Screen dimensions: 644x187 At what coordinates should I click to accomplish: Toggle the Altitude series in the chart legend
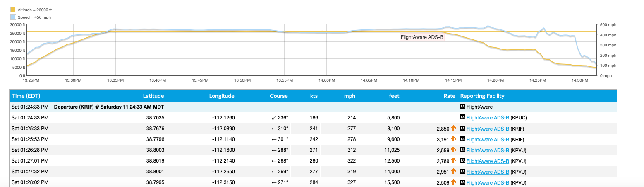34,10
